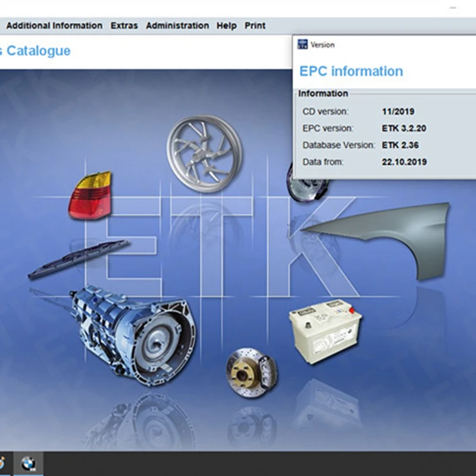Select Database Version value ETK 2.36
This screenshot has height=476, width=476.
pos(400,145)
